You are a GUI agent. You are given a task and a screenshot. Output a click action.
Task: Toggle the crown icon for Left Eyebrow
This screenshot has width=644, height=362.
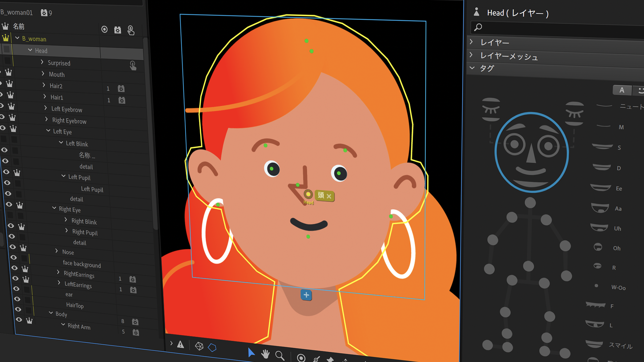pos(11,106)
